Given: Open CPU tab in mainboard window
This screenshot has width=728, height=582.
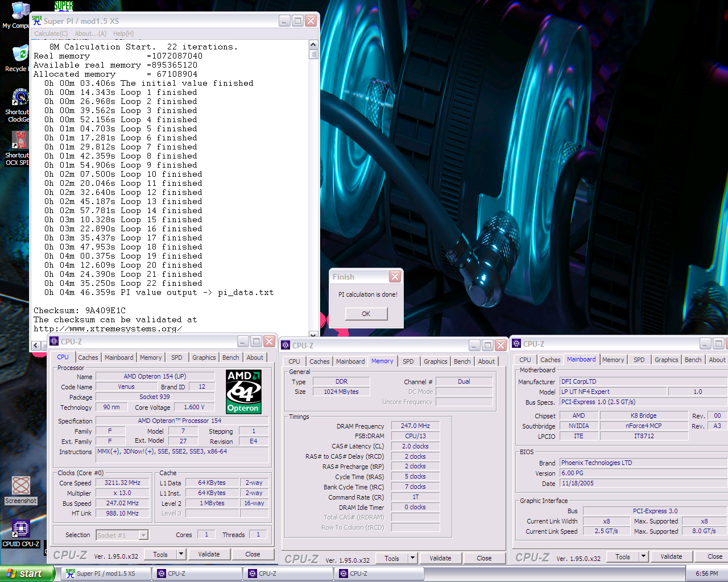Looking at the screenshot, I should pos(525,360).
